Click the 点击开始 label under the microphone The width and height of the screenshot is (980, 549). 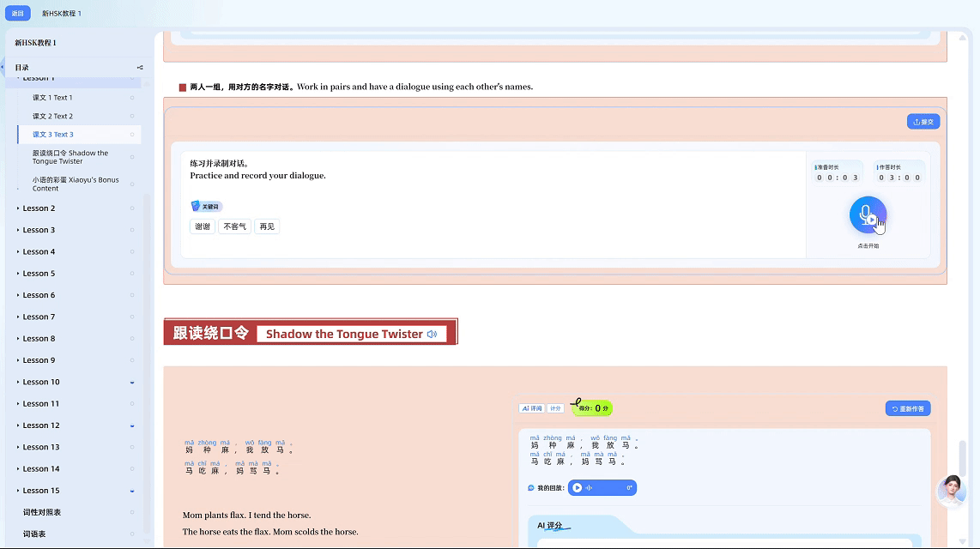coord(868,246)
